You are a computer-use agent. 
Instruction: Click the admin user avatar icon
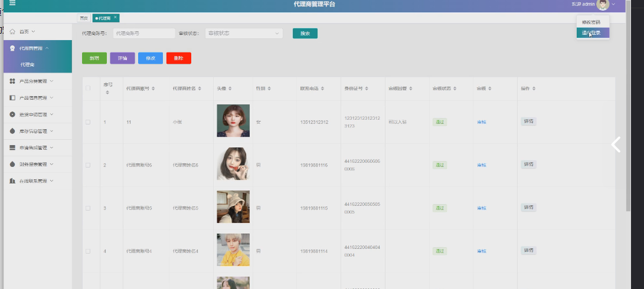[x=603, y=4]
